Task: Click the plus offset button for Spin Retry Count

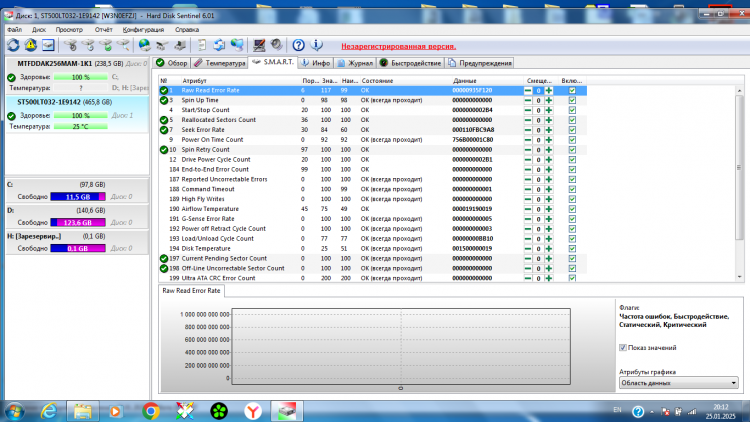Action: pyautogui.click(x=549, y=150)
